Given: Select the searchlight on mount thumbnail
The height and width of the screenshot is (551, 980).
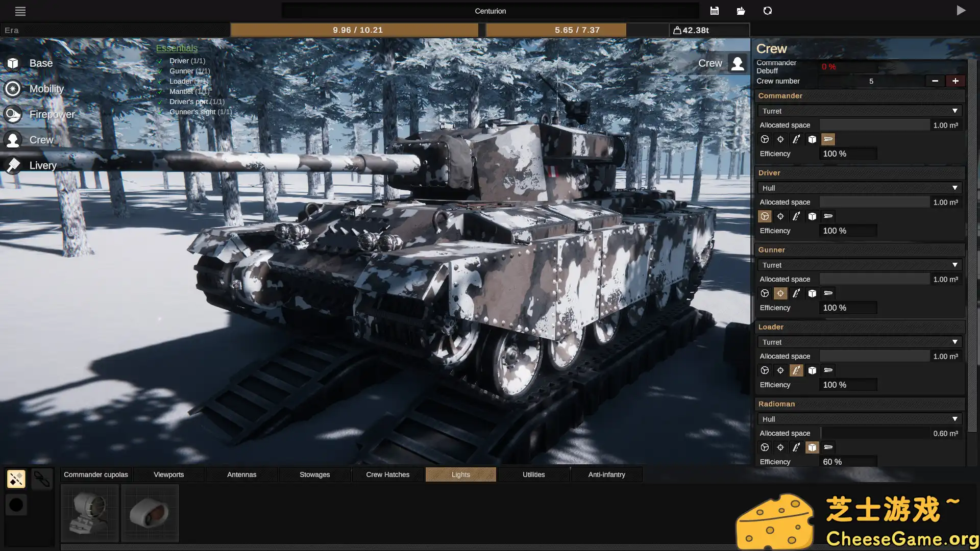Looking at the screenshot, I should 90,513.
